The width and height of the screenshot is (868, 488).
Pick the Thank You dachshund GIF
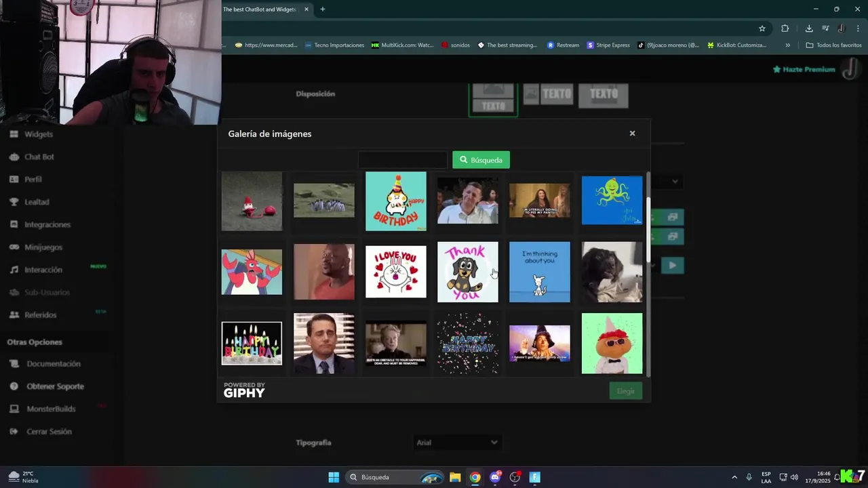pos(468,272)
